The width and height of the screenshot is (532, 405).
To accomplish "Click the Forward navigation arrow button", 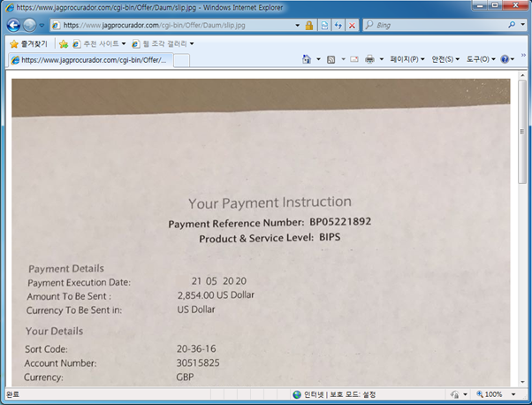I will pos(30,25).
